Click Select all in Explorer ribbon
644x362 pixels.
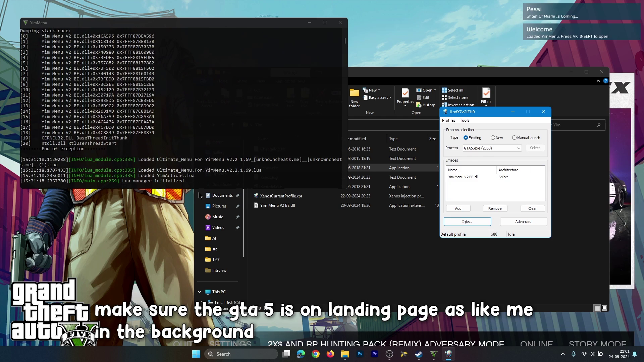pos(452,90)
